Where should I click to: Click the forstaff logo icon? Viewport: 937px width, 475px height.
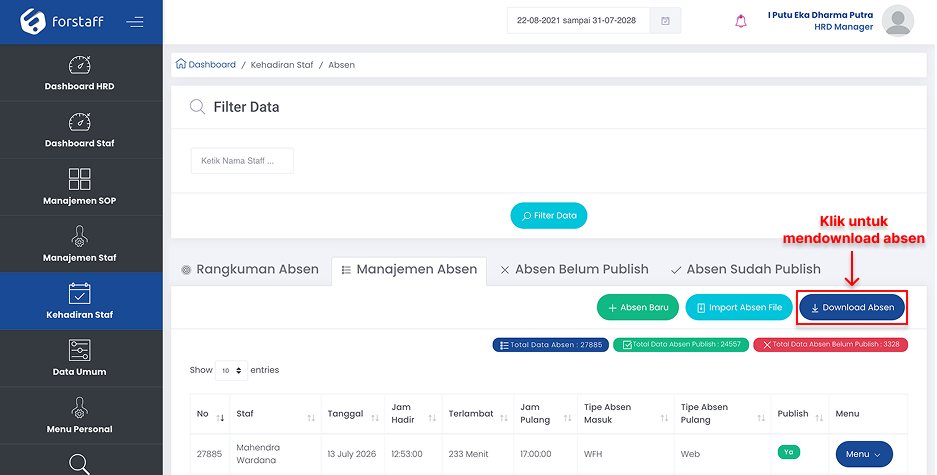(33, 22)
